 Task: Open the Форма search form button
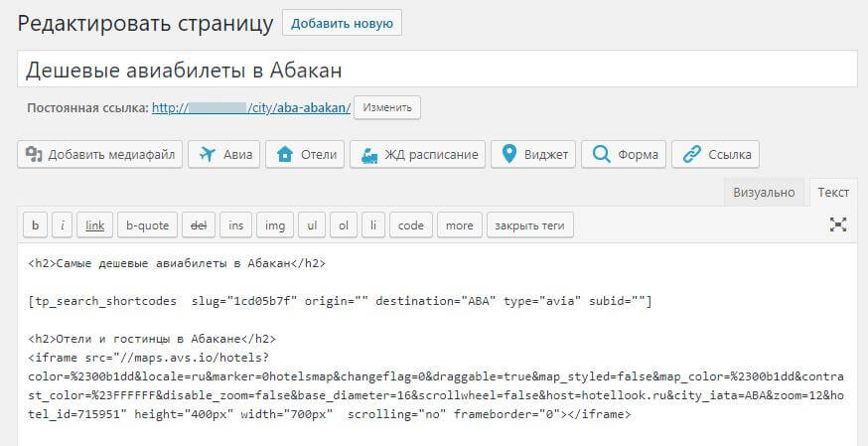625,155
